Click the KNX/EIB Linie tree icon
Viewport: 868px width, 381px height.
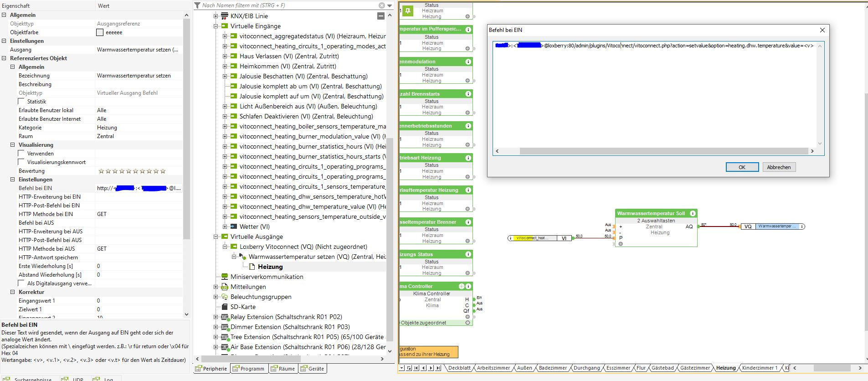(224, 16)
